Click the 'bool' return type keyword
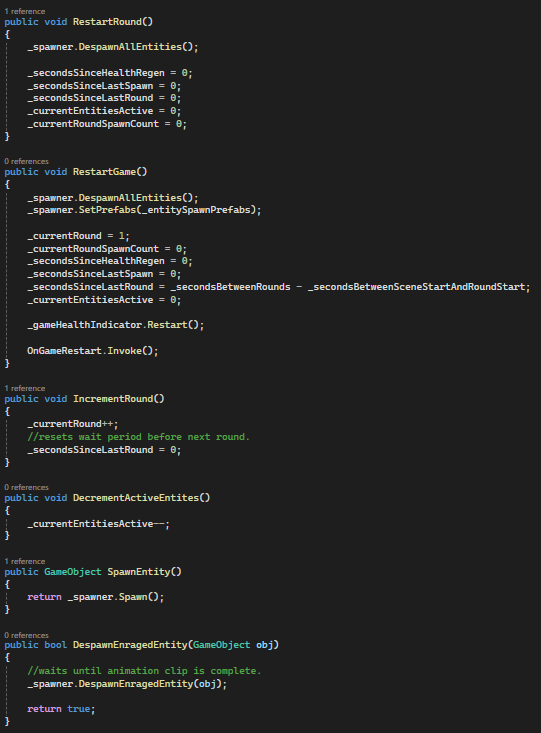This screenshot has height=733, width=541. coord(56,645)
